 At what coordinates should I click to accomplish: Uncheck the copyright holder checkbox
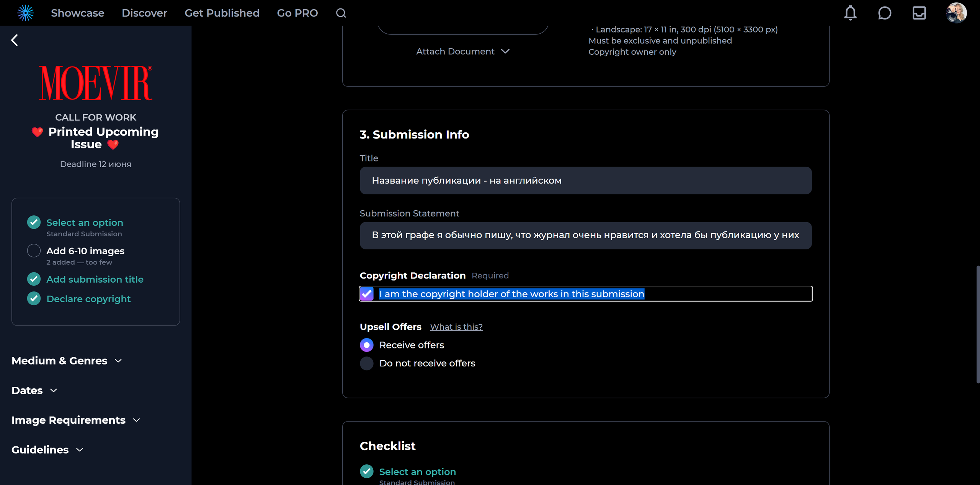367,294
